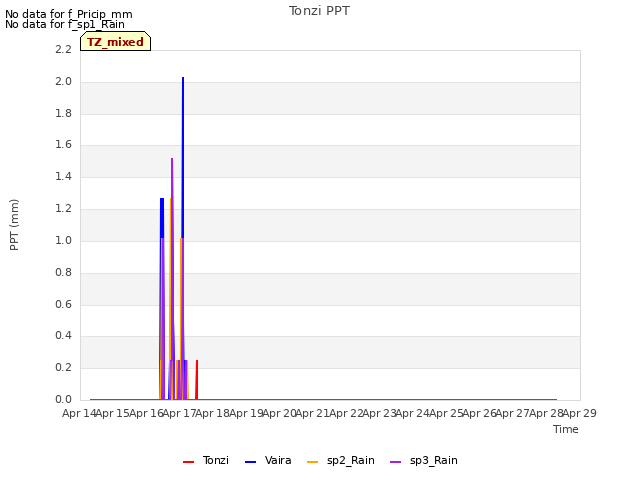Toggle the Tonzi series in legend
The image size is (640, 480).
click(206, 460)
